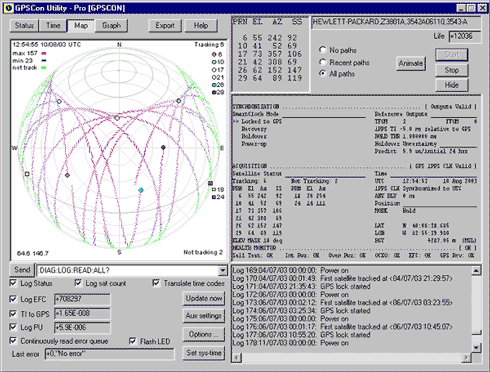The width and height of the screenshot is (490, 372).
Task: Open the Status tab
Action: tap(24, 26)
